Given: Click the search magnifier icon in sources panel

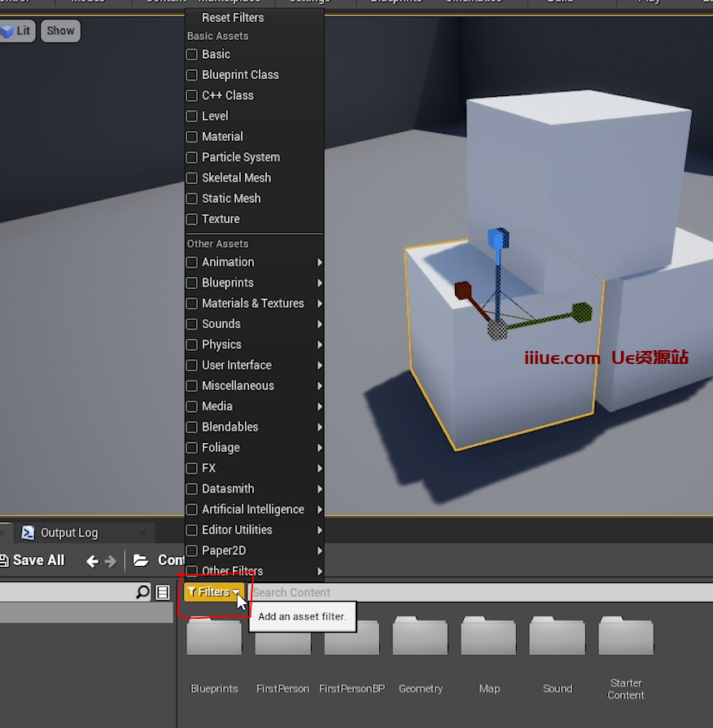Looking at the screenshot, I should pyautogui.click(x=142, y=592).
